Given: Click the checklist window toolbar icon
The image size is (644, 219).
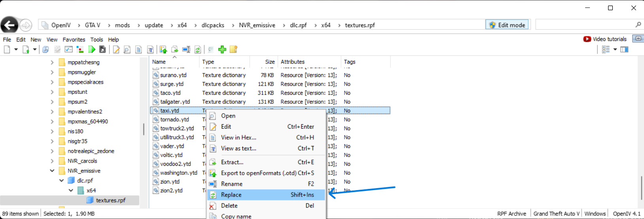Looking at the screenshot, I should pyautogui.click(x=69, y=49).
